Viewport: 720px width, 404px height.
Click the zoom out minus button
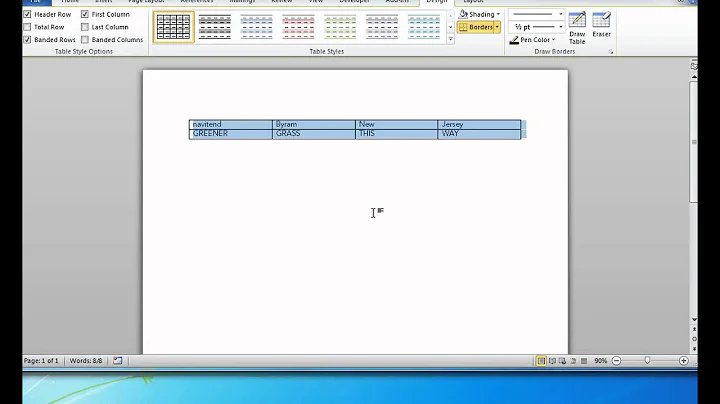[x=617, y=361]
